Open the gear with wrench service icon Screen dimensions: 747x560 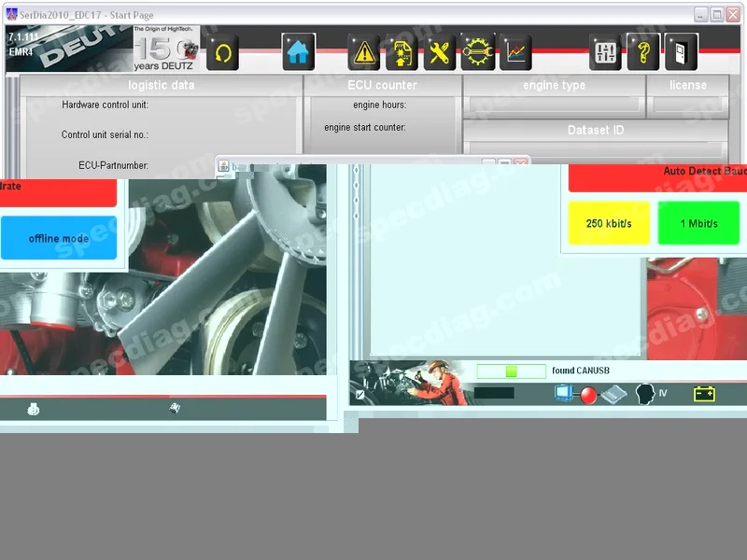[477, 52]
